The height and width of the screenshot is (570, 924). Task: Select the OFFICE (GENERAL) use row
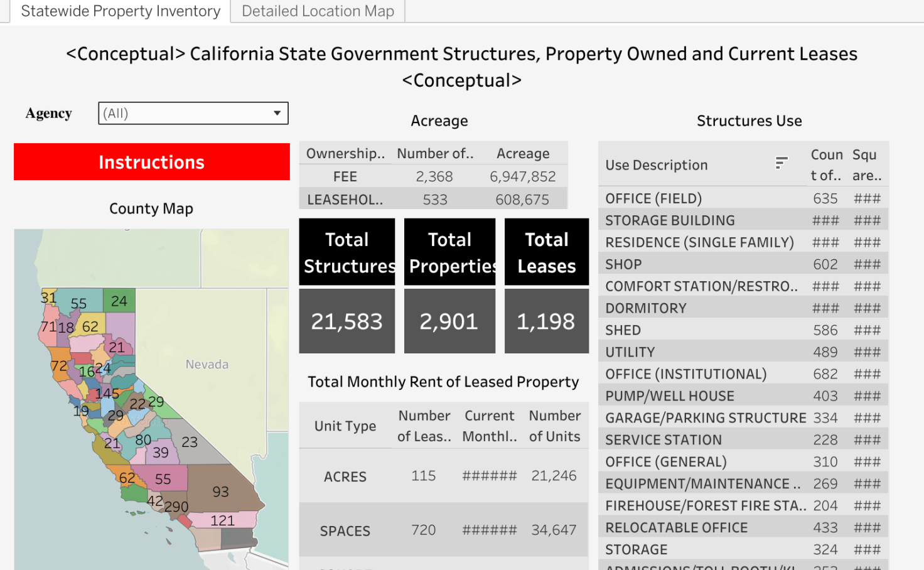pos(744,462)
